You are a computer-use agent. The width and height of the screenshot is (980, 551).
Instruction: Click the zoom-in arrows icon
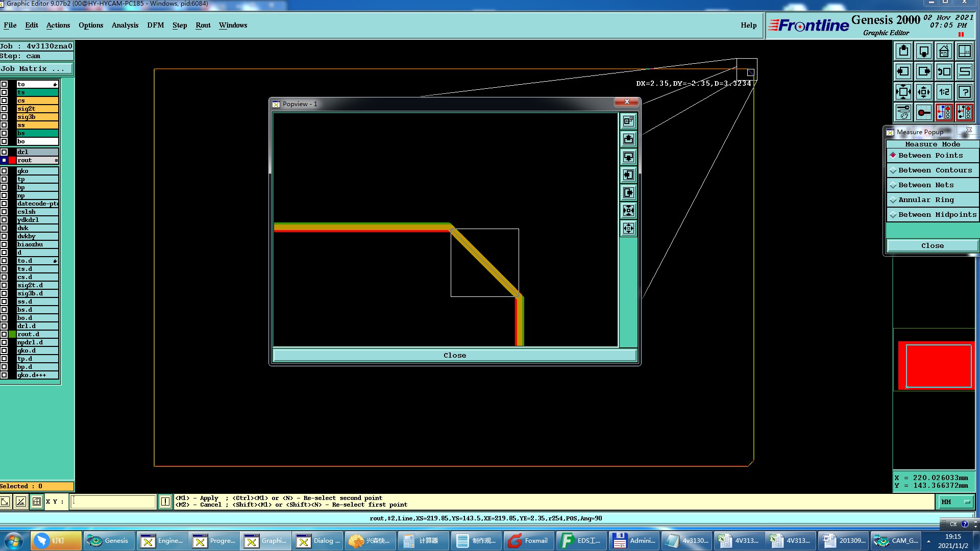(x=903, y=92)
